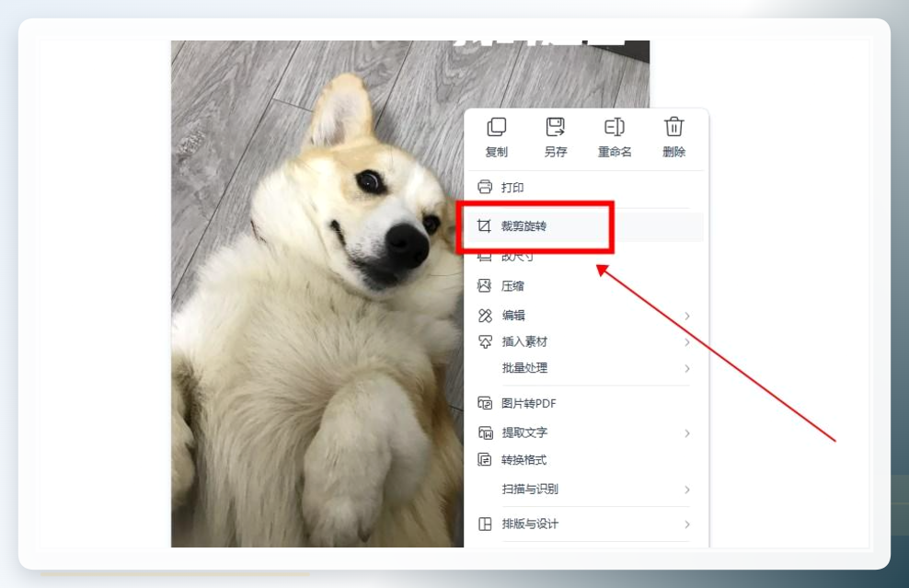Click the icon beside 提取文字

pos(485,432)
